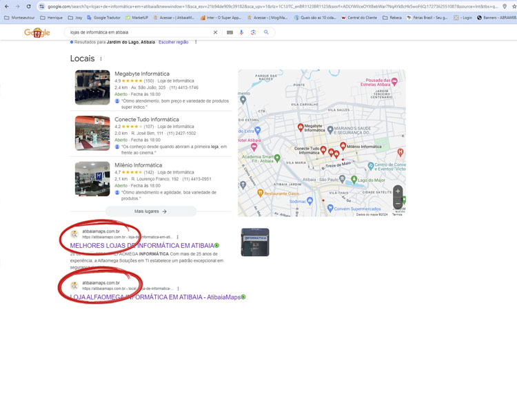Screen dimensions: 517x420
Task: Open the Conecte Tudo Informática listing
Action: (x=147, y=120)
